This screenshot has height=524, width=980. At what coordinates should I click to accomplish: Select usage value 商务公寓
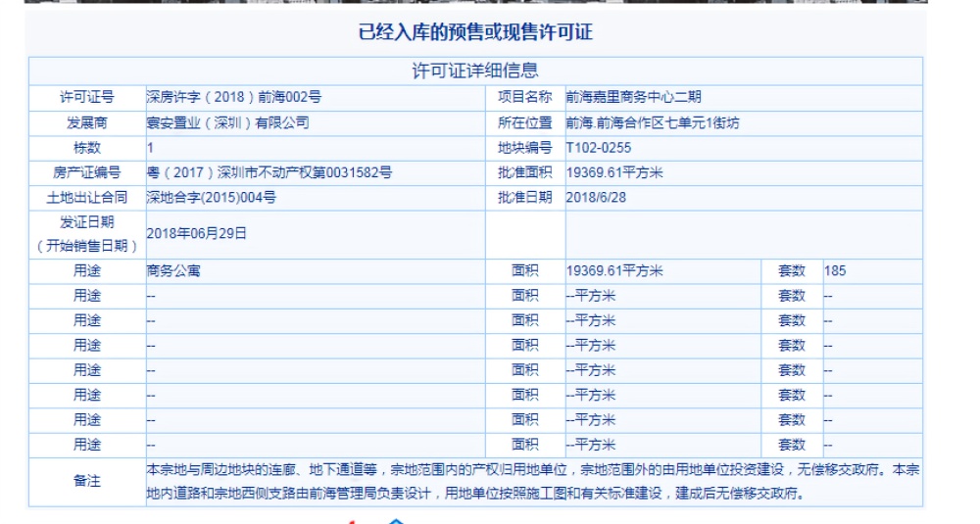[173, 271]
